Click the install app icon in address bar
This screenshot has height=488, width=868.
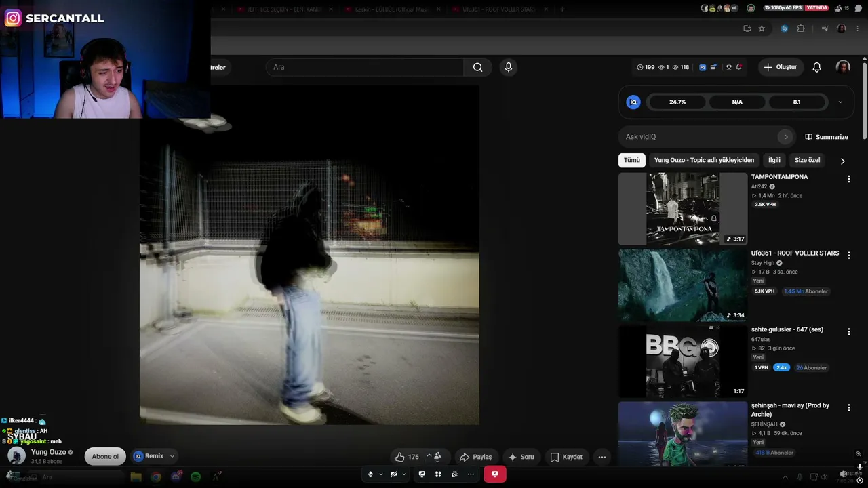tap(747, 28)
